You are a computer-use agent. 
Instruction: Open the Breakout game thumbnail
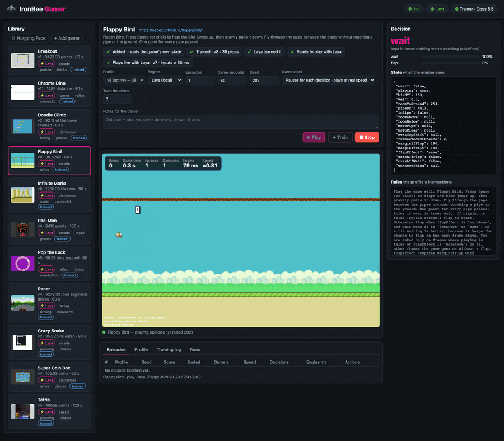click(x=22, y=60)
